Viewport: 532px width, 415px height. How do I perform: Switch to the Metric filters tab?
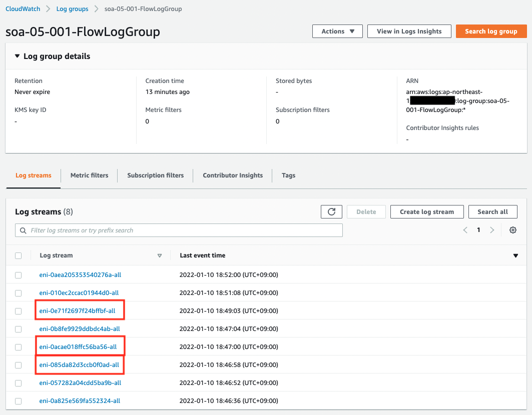pos(89,175)
